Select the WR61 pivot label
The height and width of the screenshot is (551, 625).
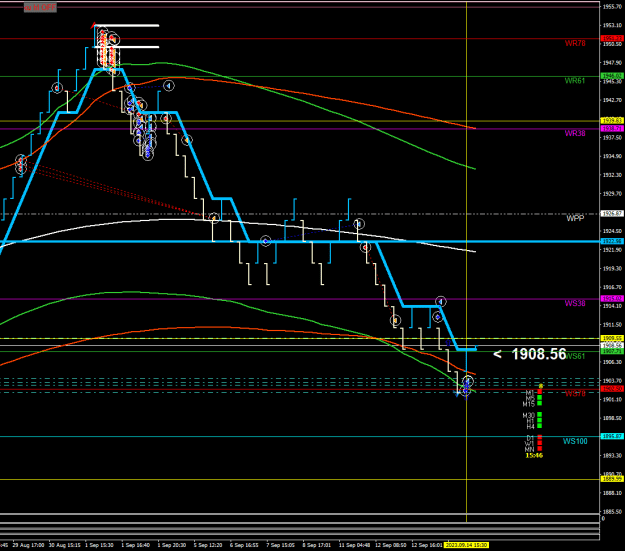point(575,81)
